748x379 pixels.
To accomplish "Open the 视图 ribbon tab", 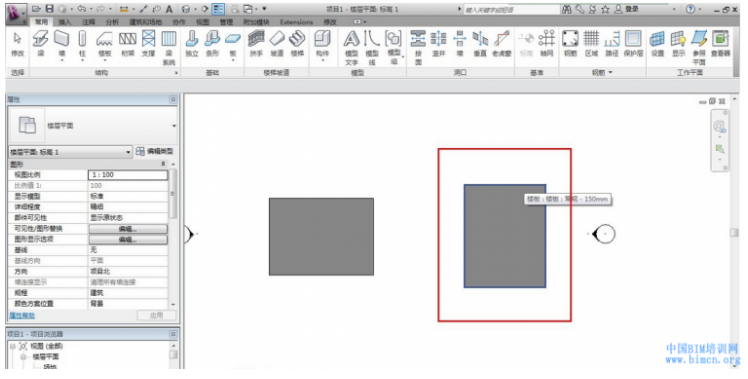I will click(203, 22).
